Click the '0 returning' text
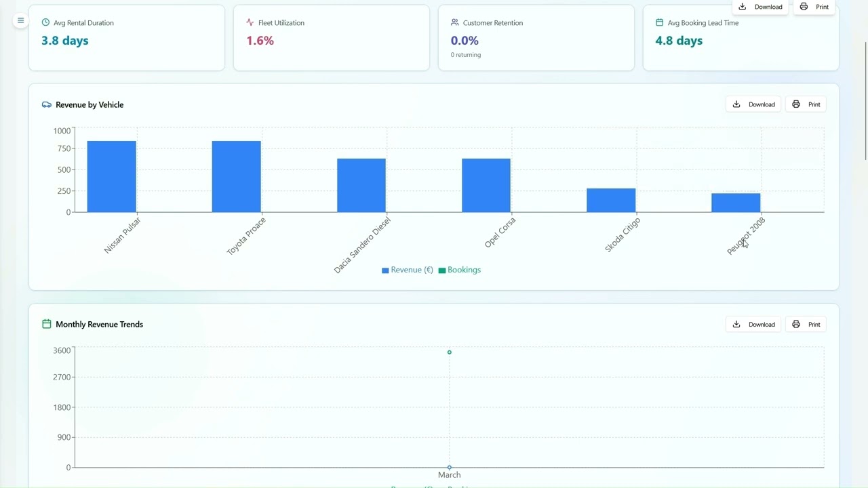This screenshot has width=868, height=488. coord(466,55)
